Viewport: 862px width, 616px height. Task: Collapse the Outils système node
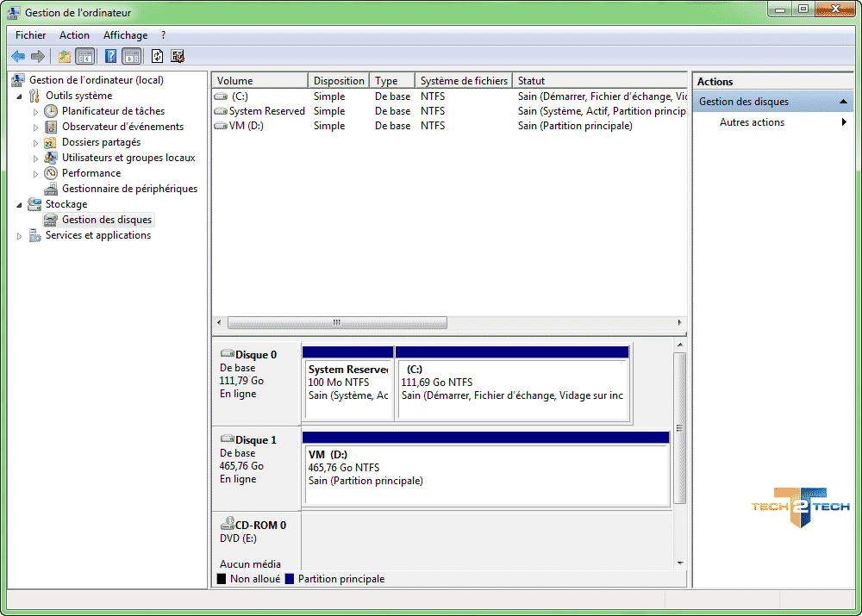click(x=20, y=96)
